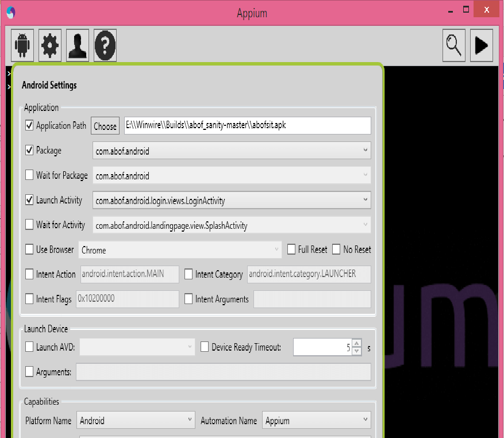This screenshot has height=438, width=504.
Task: Tick the Launch Device Arguments checkbox
Action: tap(29, 371)
